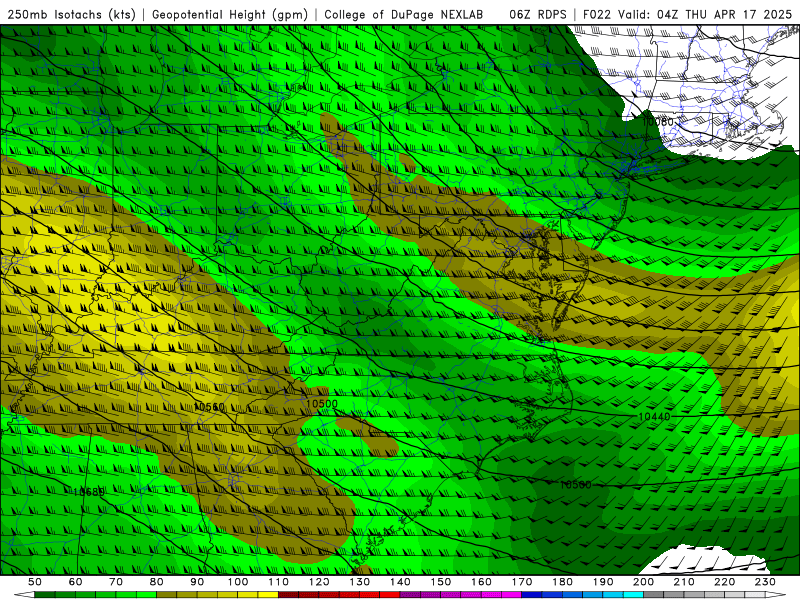Viewport: 800px width, 600px height.
Task: Click the 10680 height contour label
Action: pos(89,492)
